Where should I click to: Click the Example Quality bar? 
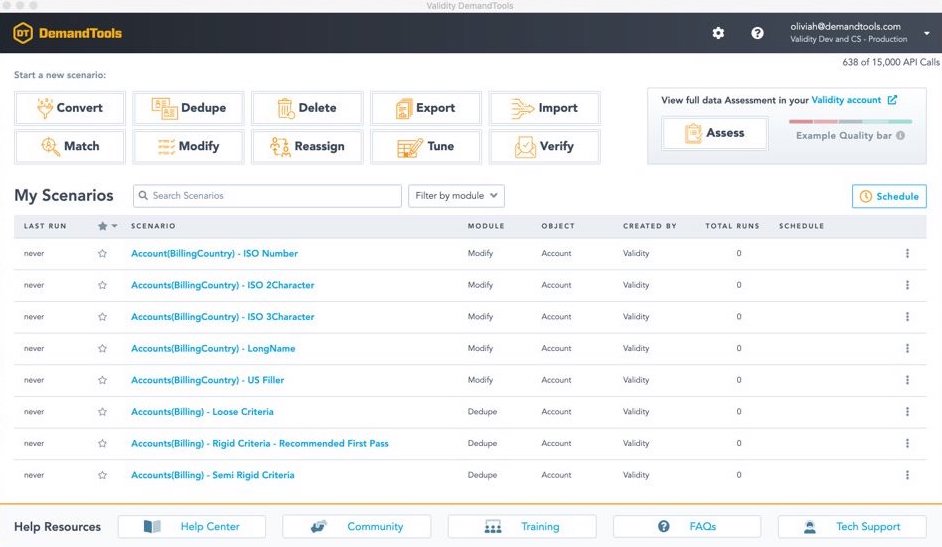pyautogui.click(x=850, y=122)
